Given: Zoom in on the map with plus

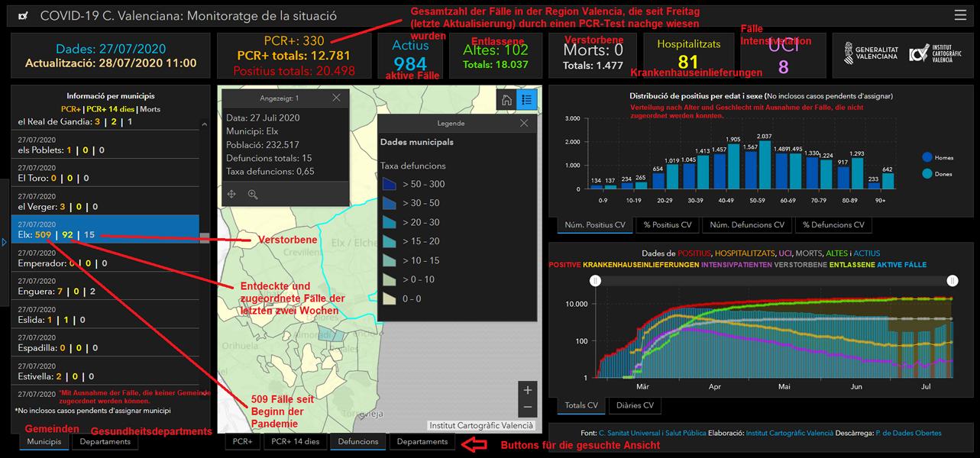Looking at the screenshot, I should 528,390.
